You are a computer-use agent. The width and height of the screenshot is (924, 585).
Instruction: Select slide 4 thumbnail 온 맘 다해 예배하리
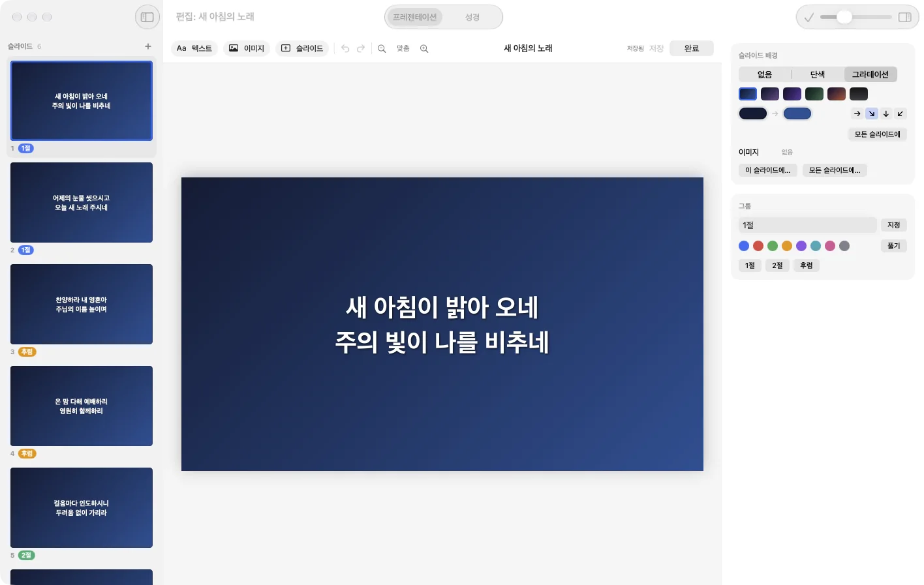82,406
